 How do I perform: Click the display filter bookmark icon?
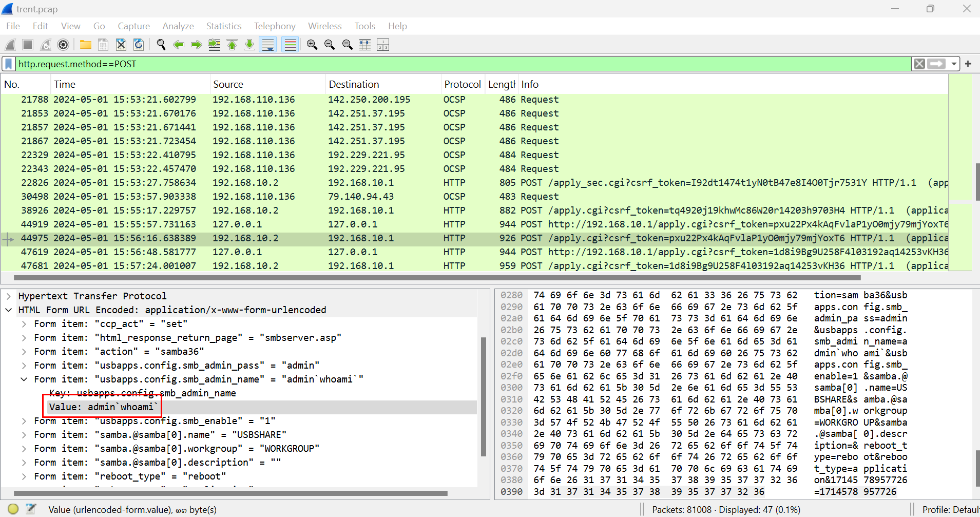(x=9, y=64)
